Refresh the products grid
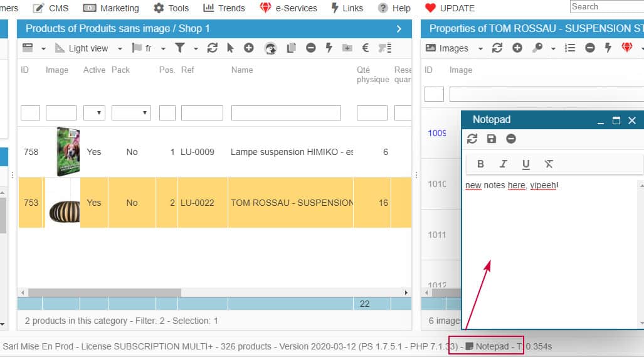 tap(212, 48)
